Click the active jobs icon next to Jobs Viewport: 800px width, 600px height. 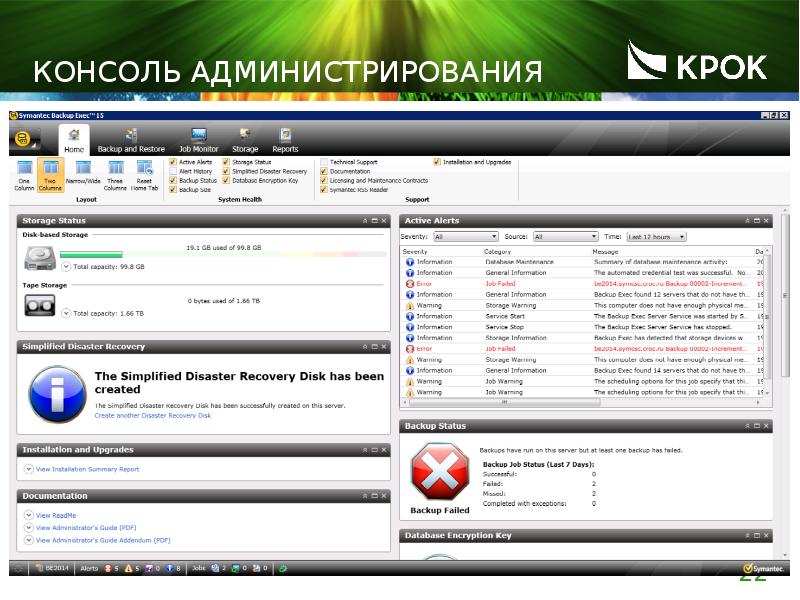[x=215, y=568]
